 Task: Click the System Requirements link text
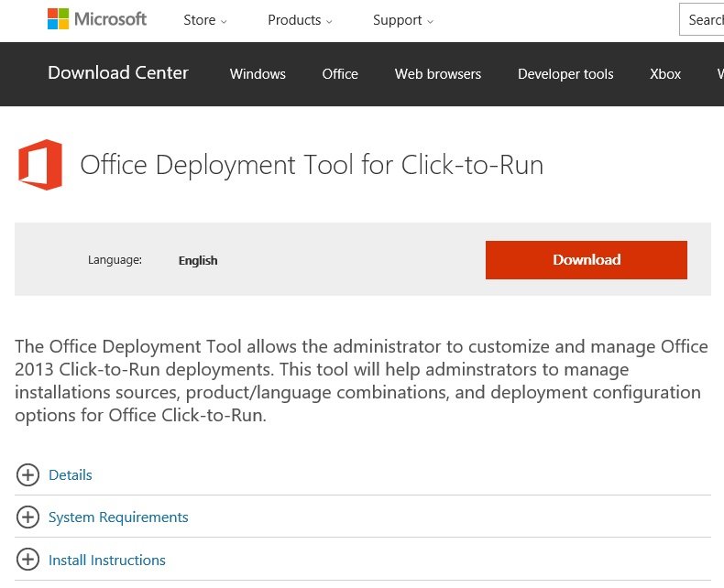click(118, 517)
